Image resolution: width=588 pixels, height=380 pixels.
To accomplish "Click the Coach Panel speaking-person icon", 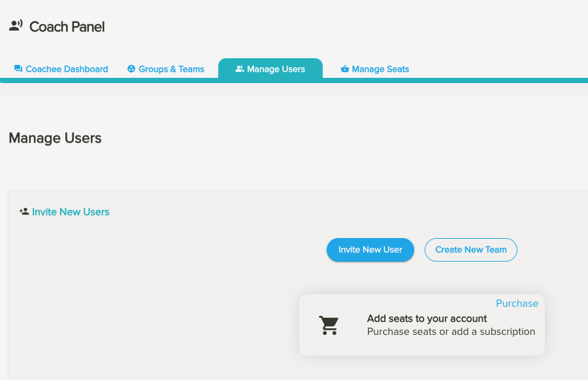I will click(x=16, y=26).
